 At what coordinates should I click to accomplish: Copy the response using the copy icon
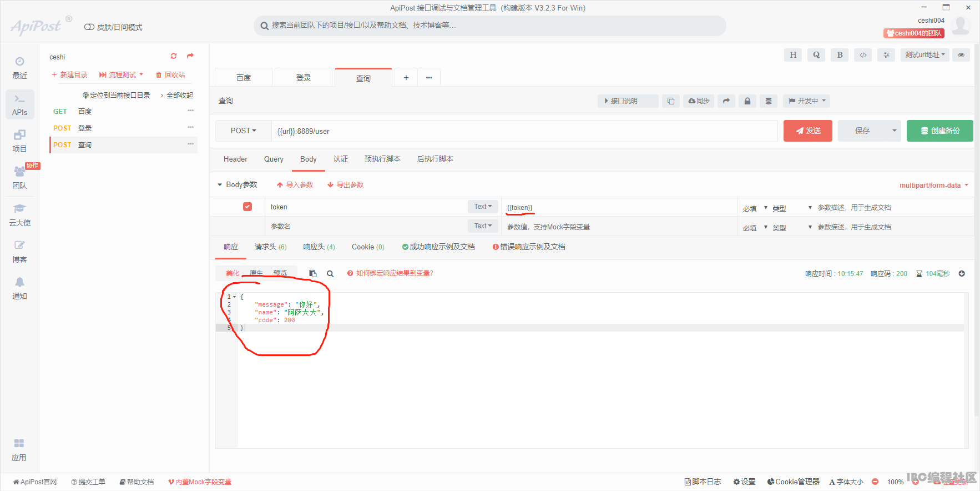point(313,273)
